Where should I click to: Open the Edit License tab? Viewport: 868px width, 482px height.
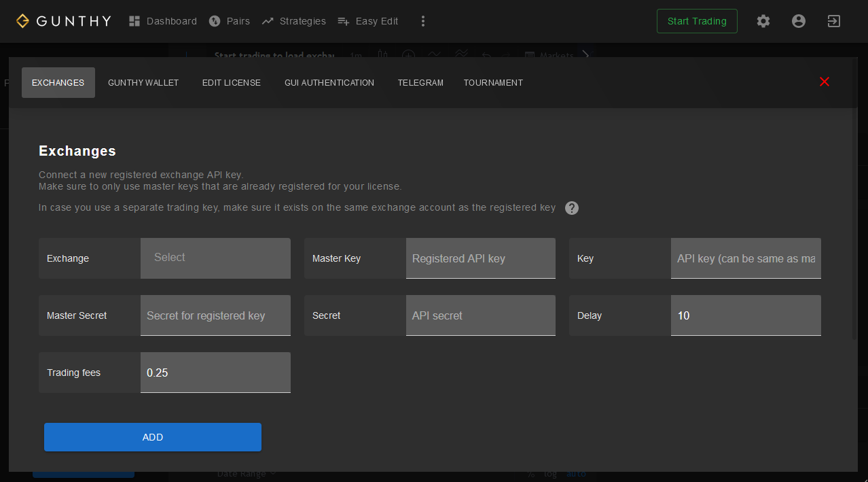231,83
